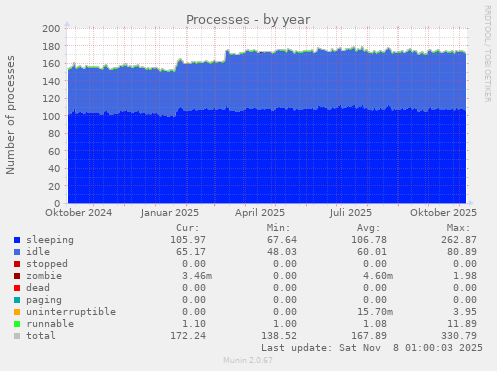This screenshot has width=497, height=371.
Task: Click the 'Oktober 2024' x-axis label
Action: (79, 213)
